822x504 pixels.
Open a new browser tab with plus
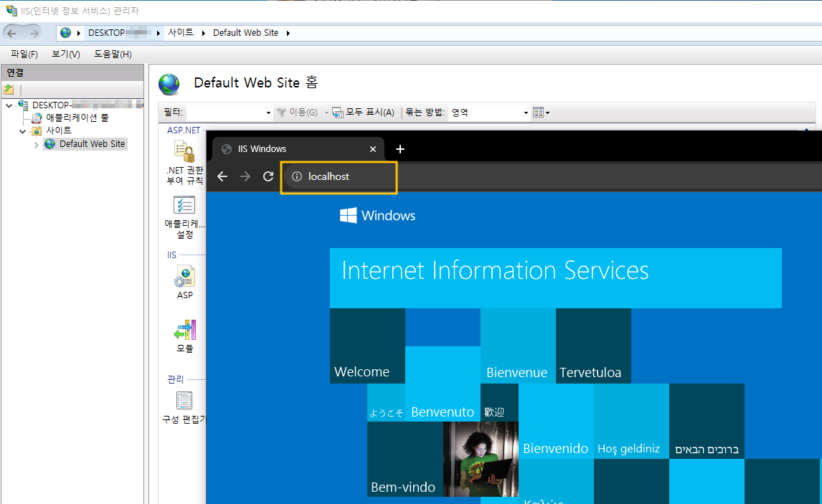pos(400,149)
